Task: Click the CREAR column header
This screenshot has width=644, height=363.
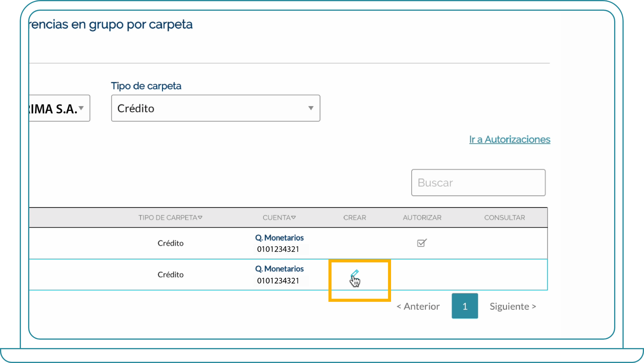Action: [355, 218]
